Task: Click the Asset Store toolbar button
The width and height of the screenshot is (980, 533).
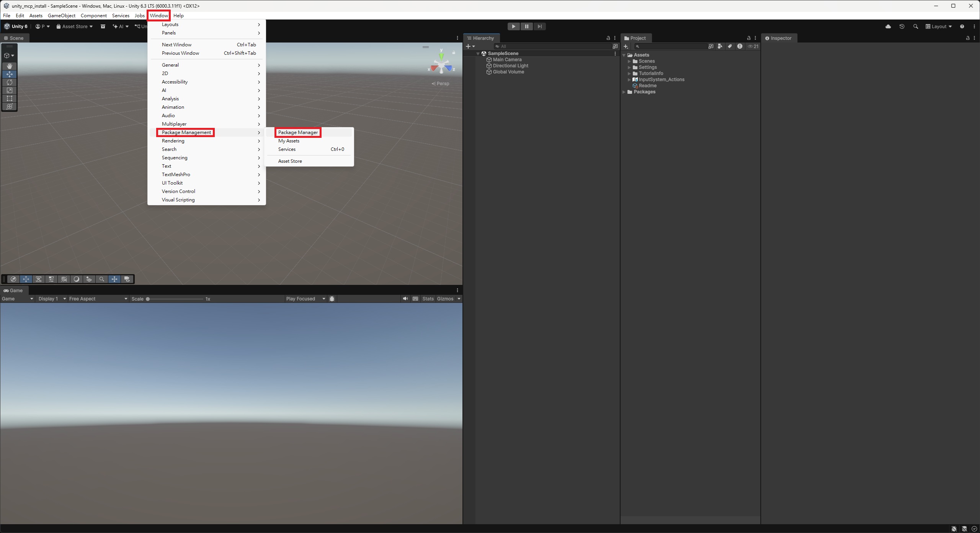Action: tap(75, 26)
